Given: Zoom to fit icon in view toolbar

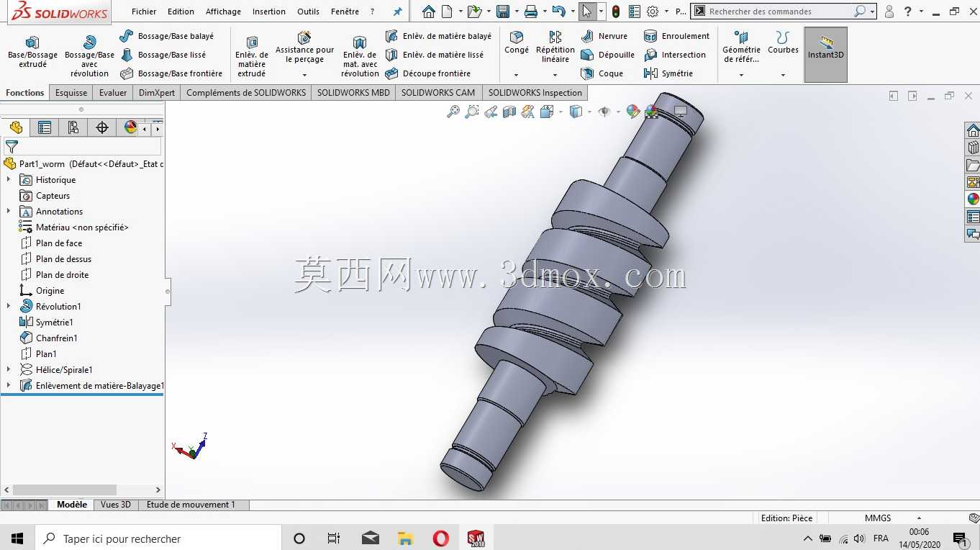Looking at the screenshot, I should 453,112.
